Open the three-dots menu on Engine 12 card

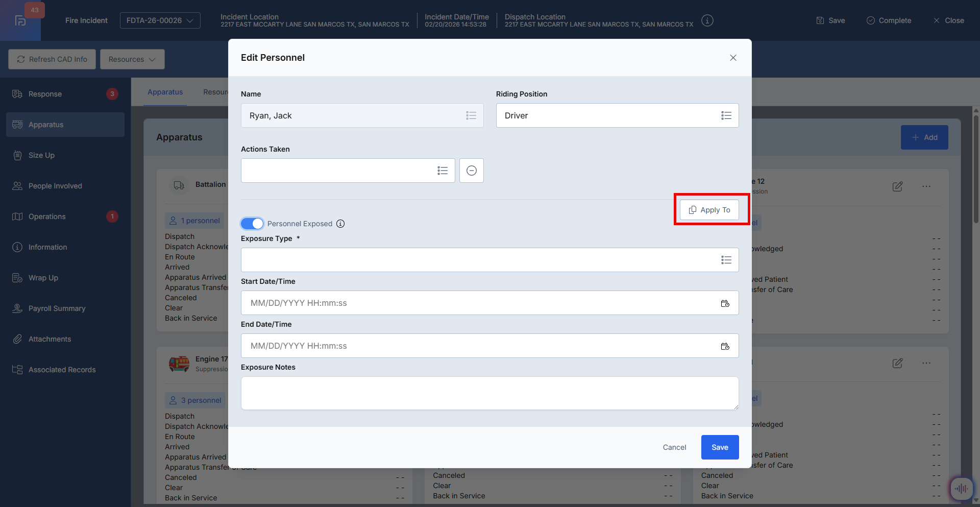coord(926,186)
